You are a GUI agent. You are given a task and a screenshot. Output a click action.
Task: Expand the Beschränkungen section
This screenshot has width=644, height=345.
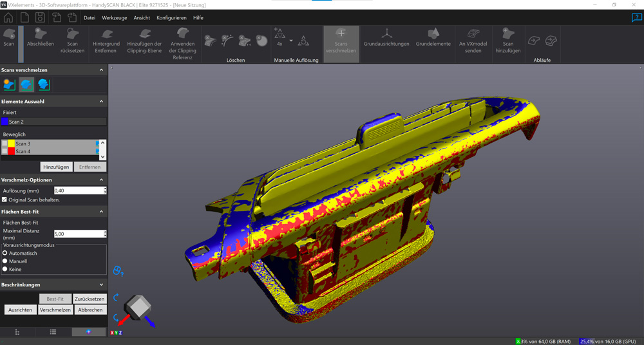pos(101,284)
